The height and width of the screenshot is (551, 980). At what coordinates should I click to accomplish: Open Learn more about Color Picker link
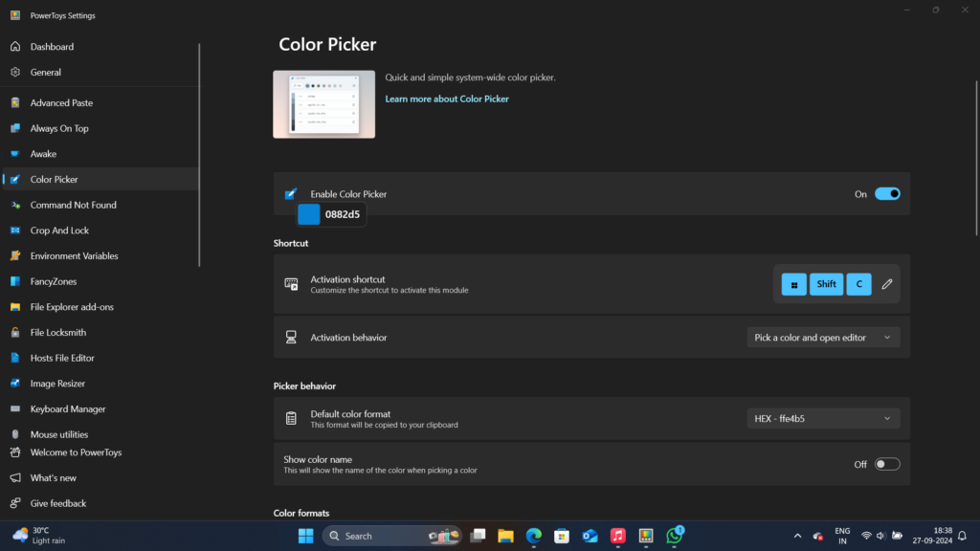[x=447, y=99]
